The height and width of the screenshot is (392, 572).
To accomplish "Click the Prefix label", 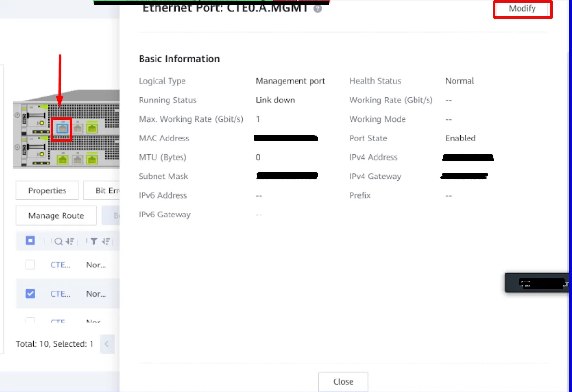I will click(360, 195).
